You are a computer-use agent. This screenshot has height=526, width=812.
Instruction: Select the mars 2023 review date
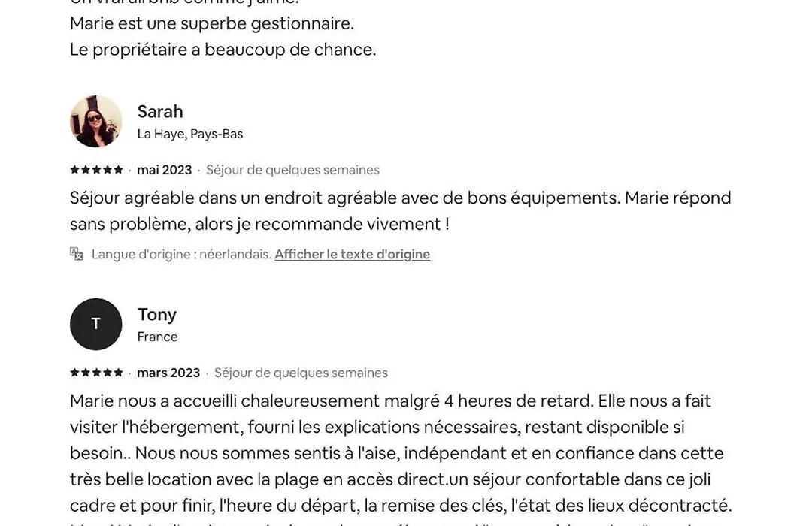[168, 373]
